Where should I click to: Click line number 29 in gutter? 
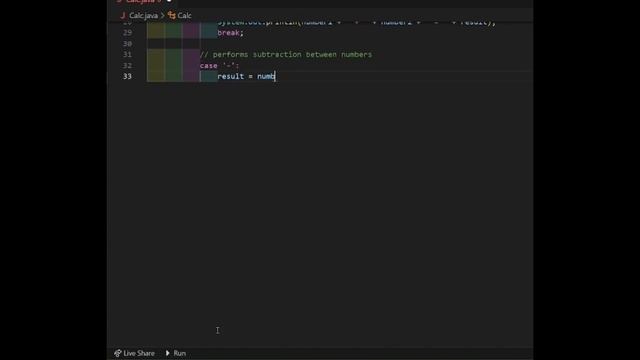coord(127,33)
